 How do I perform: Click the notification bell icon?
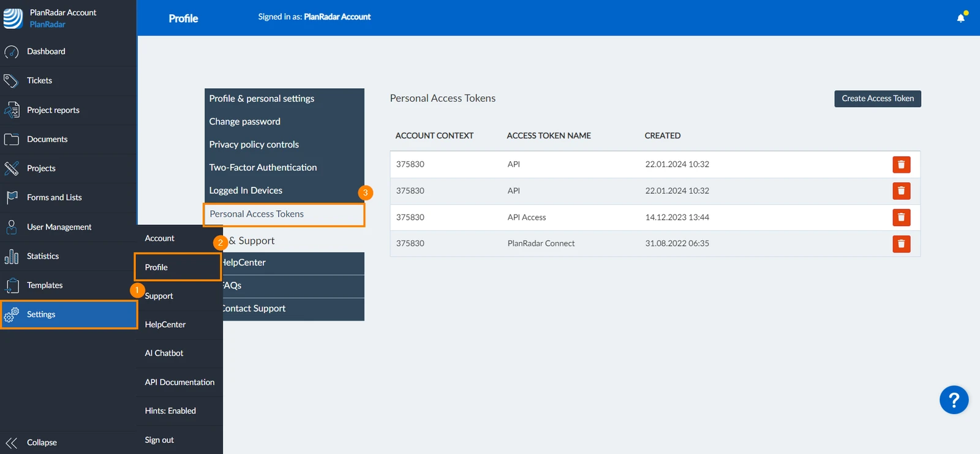(x=960, y=18)
